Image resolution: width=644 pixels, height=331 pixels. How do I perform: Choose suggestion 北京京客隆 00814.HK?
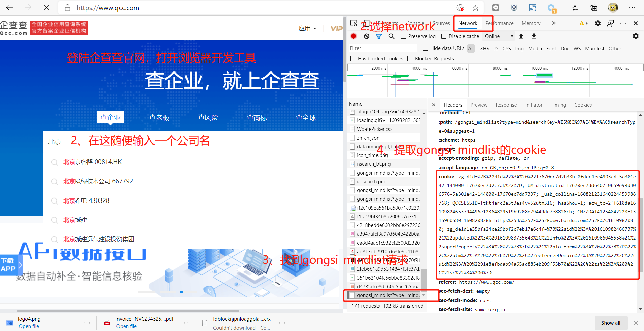tap(193, 162)
